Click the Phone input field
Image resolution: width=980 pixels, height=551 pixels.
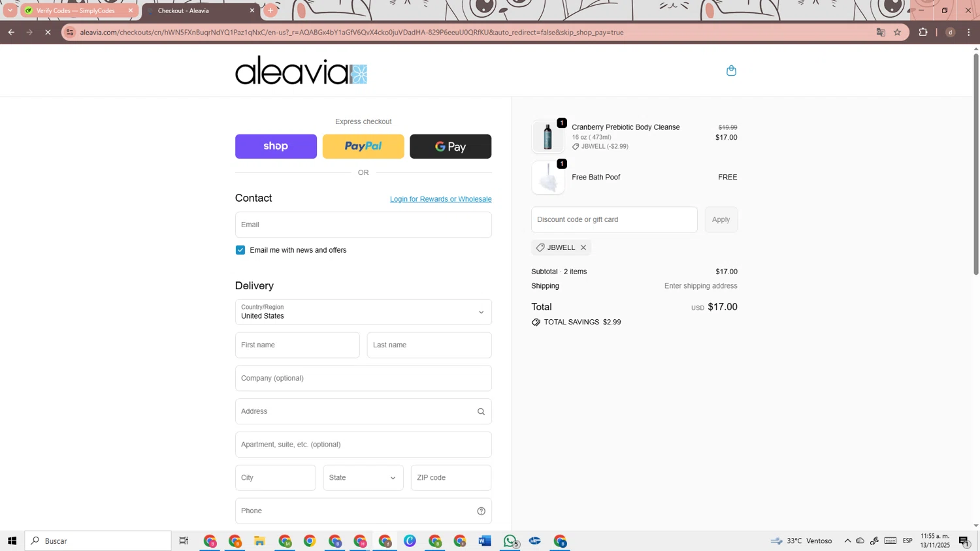(x=363, y=511)
